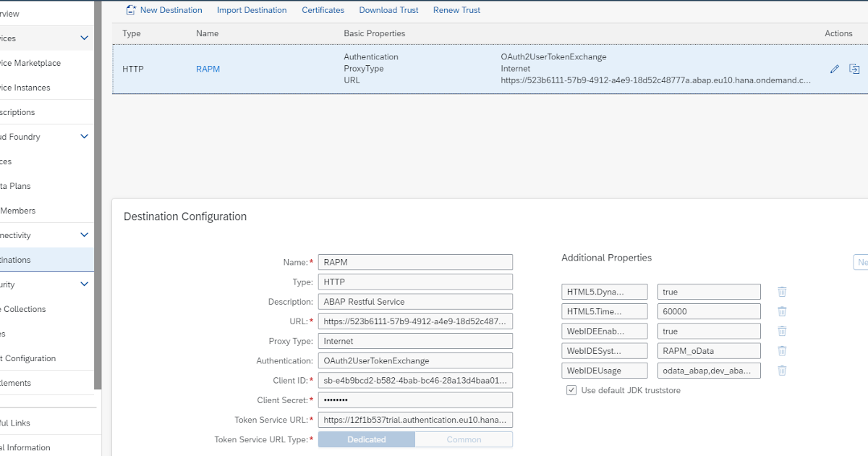868x456 pixels.
Task: Click inside the Description input field
Action: [x=415, y=301]
